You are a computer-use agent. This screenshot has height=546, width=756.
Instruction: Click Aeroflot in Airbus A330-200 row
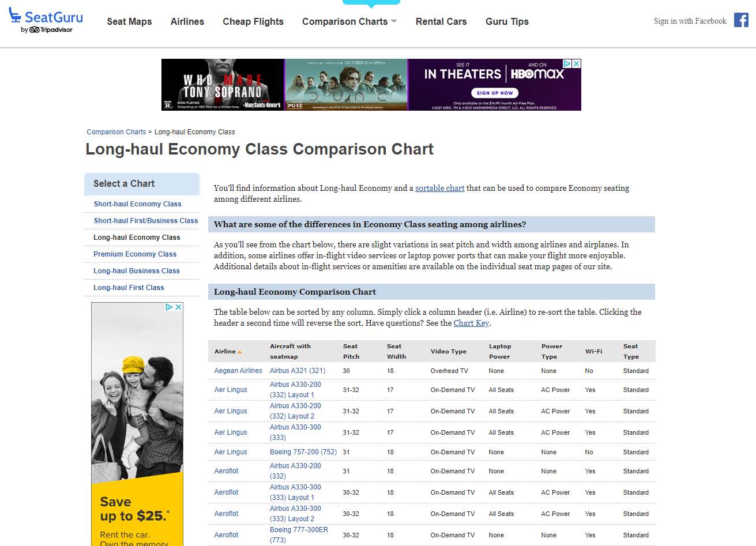coord(226,471)
